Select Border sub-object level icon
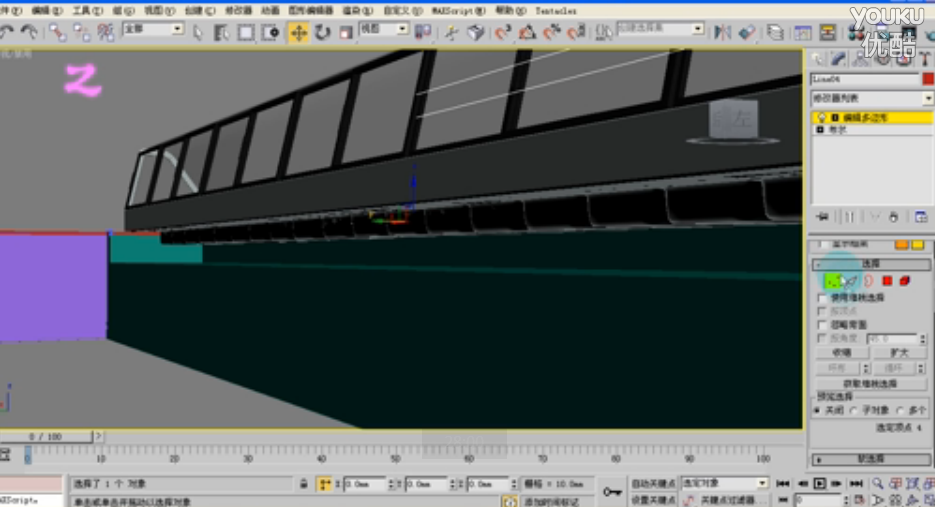 869,280
